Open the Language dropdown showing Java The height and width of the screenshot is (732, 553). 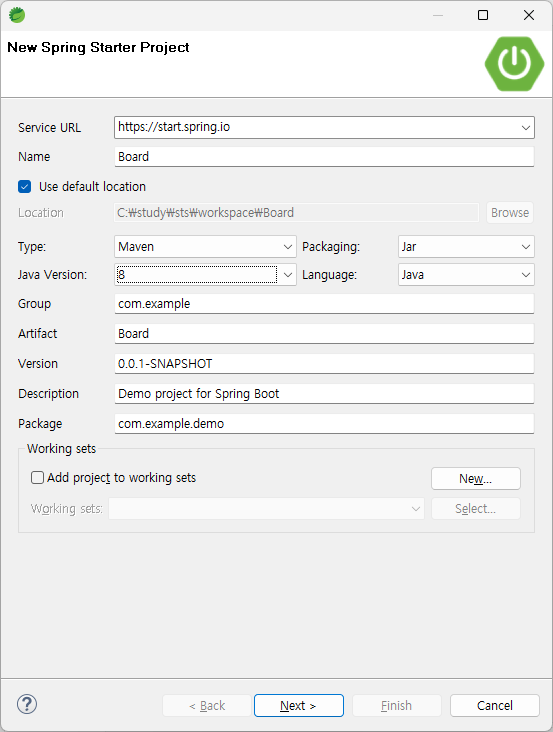(x=466, y=274)
